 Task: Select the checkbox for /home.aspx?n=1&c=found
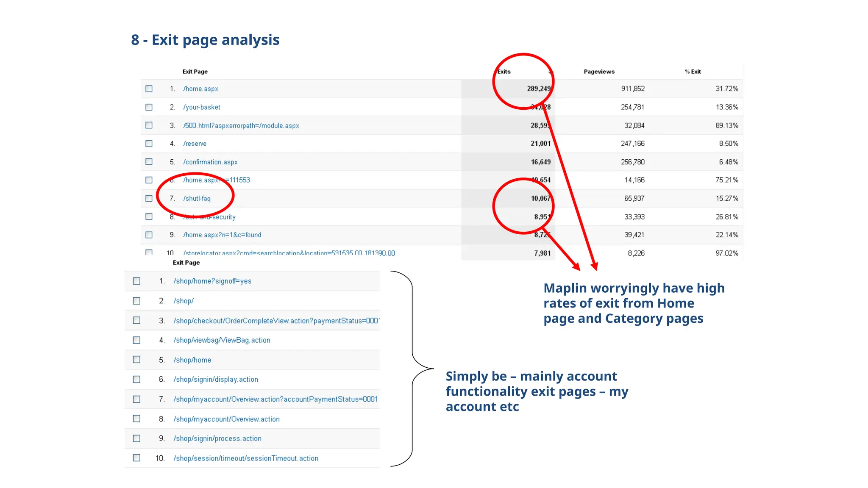point(149,235)
